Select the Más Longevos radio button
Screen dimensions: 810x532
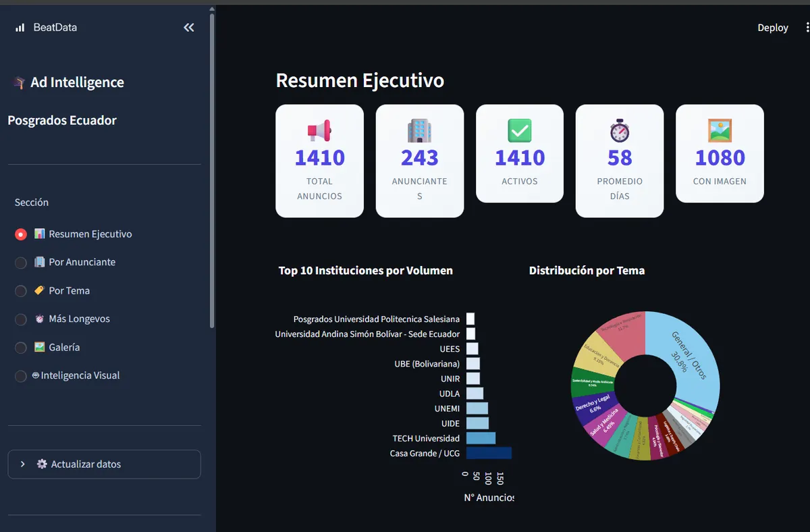click(x=21, y=319)
